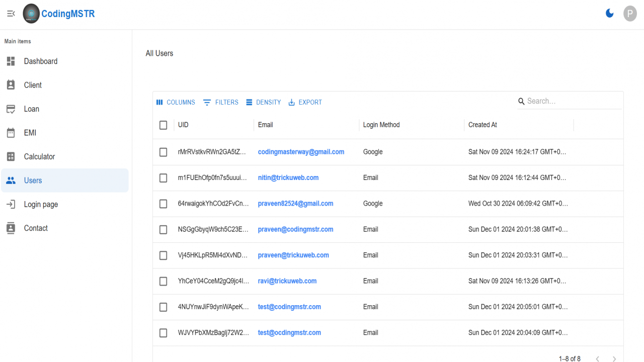The image size is (644, 362).
Task: Open the Dashboard menu item
Action: point(64,61)
